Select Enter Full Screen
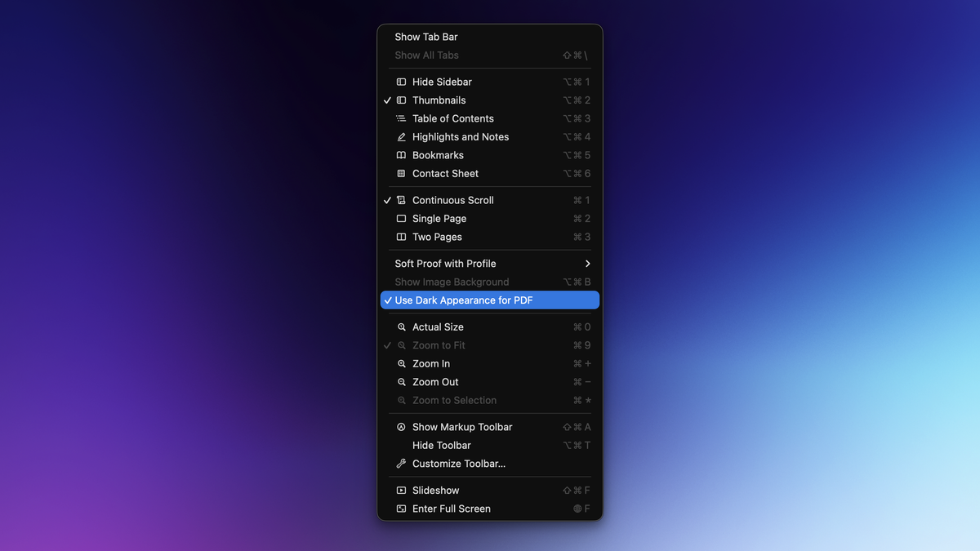 point(451,509)
